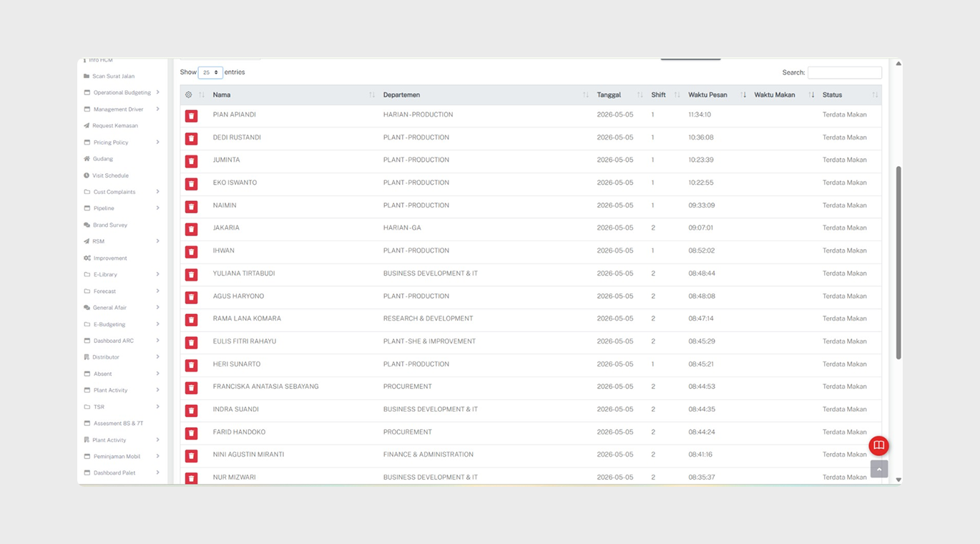Image resolution: width=980 pixels, height=544 pixels.
Task: Click the Improvement gears icon
Action: (x=87, y=258)
